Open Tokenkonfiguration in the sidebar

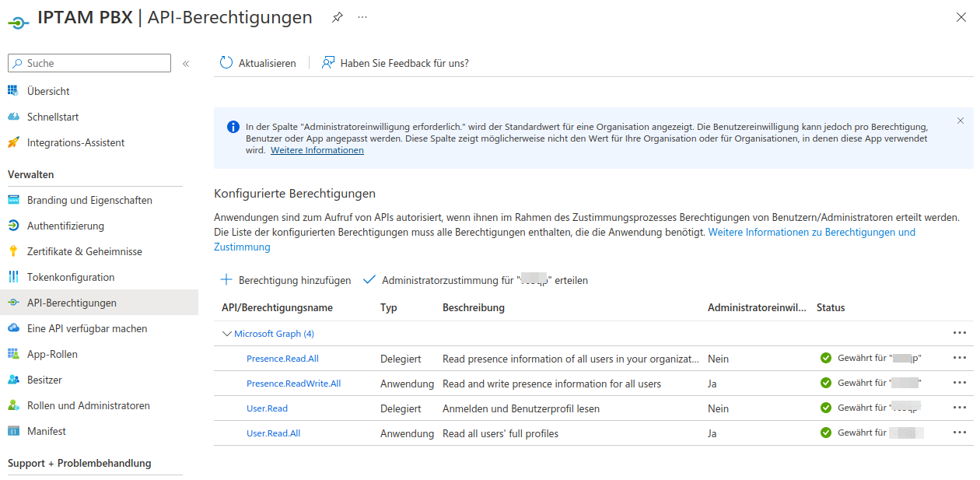pos(70,277)
